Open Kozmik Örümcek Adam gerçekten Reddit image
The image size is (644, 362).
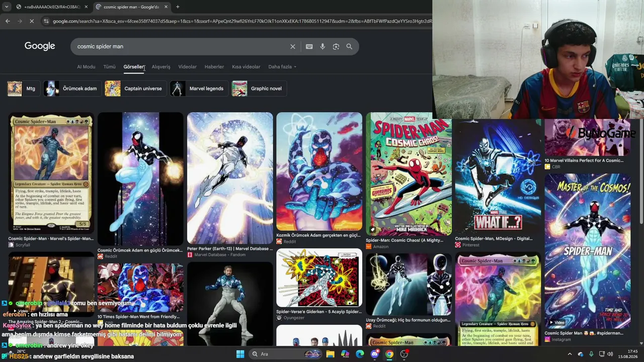pos(319,171)
